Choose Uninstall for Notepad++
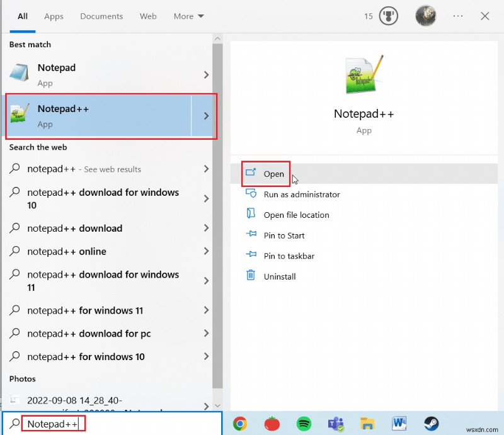 pos(364,276)
